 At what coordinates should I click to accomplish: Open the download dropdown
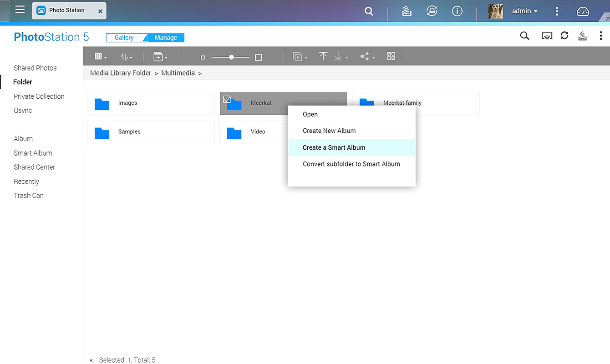[341, 57]
